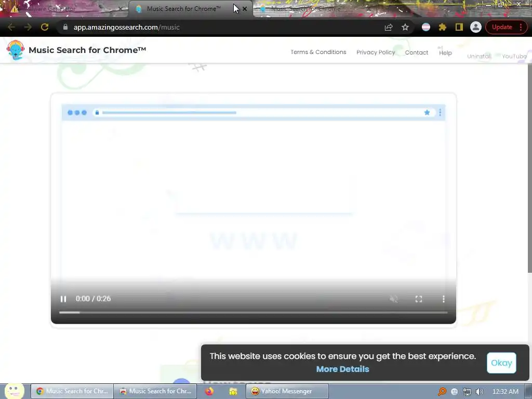Click the Music Search for Chrome™ title

click(87, 50)
